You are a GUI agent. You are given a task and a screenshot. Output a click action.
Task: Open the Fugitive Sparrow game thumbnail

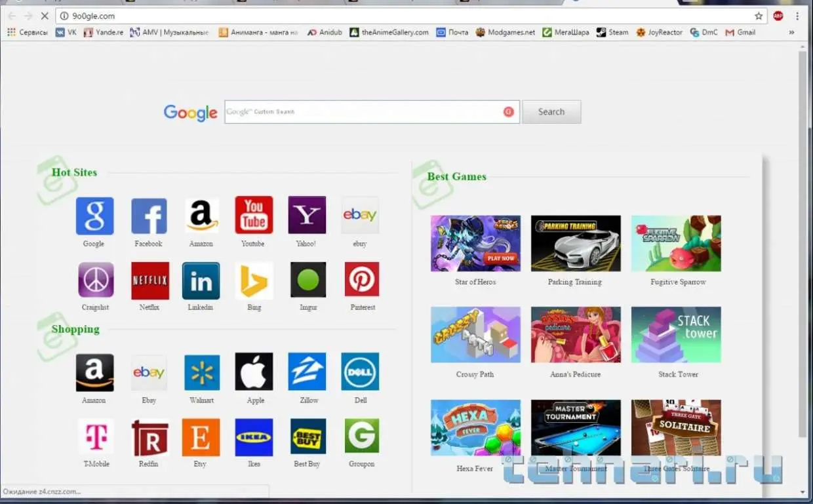(676, 243)
